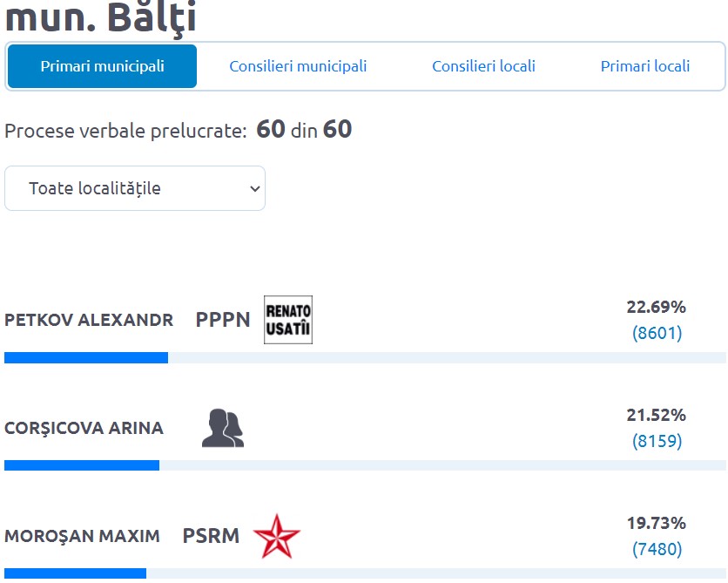Click candidate name Moroșan Maxim
728x583 pixels.
[83, 536]
